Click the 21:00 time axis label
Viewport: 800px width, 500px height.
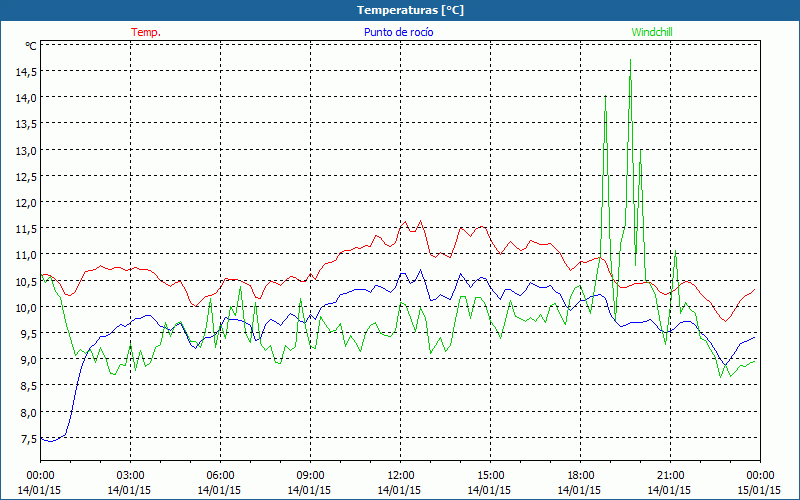point(670,476)
